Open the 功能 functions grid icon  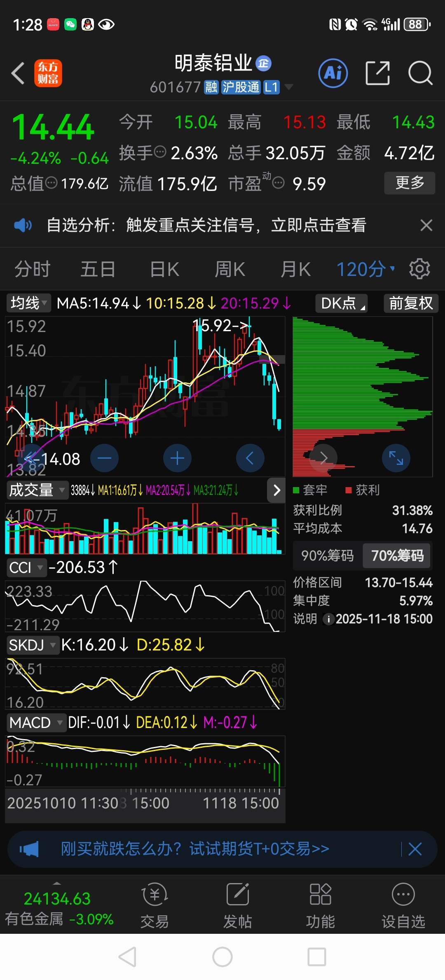click(x=320, y=905)
